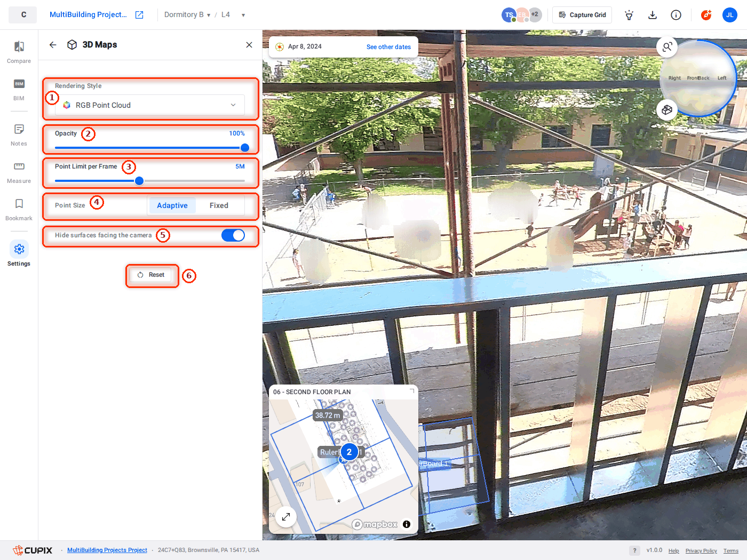Screen dimensions: 747x560
Task: Click the search view icon on viewer
Action: (667, 47)
